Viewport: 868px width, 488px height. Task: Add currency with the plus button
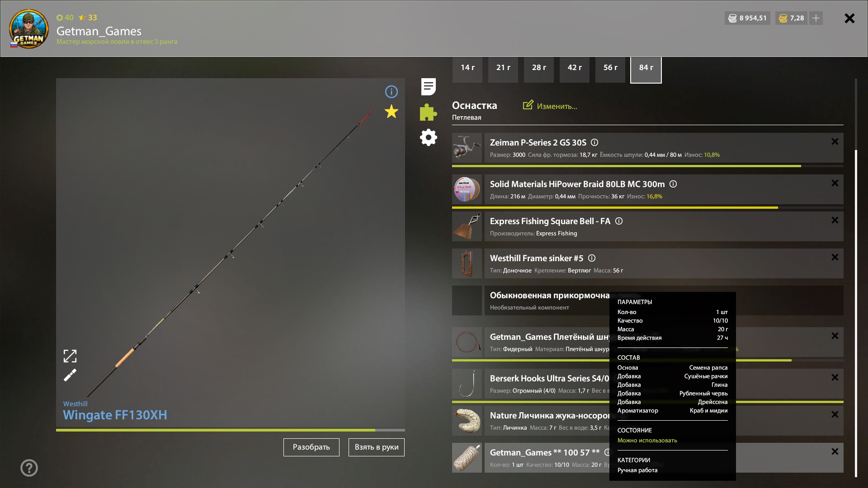816,18
